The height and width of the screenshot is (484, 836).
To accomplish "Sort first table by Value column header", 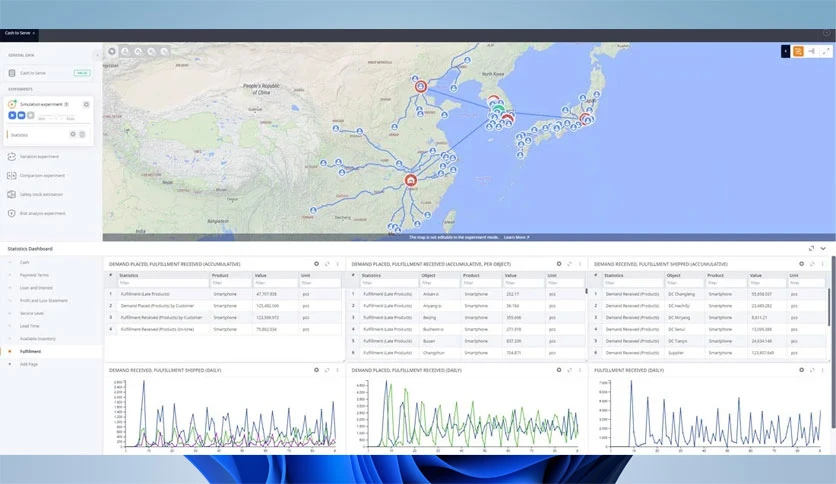I will 260,276.
